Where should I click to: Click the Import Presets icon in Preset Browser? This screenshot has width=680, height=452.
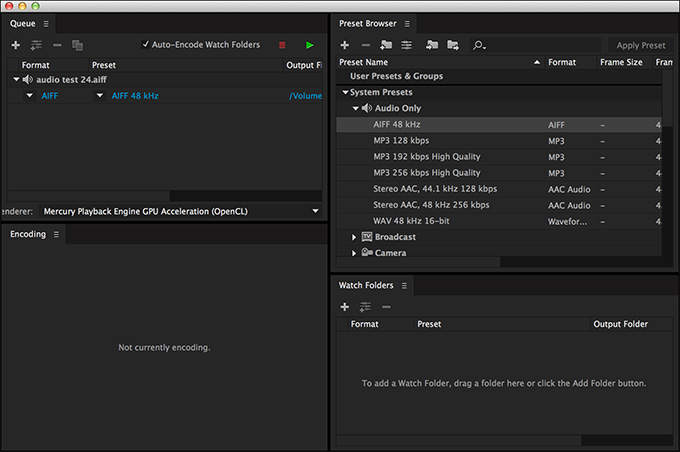click(x=432, y=45)
